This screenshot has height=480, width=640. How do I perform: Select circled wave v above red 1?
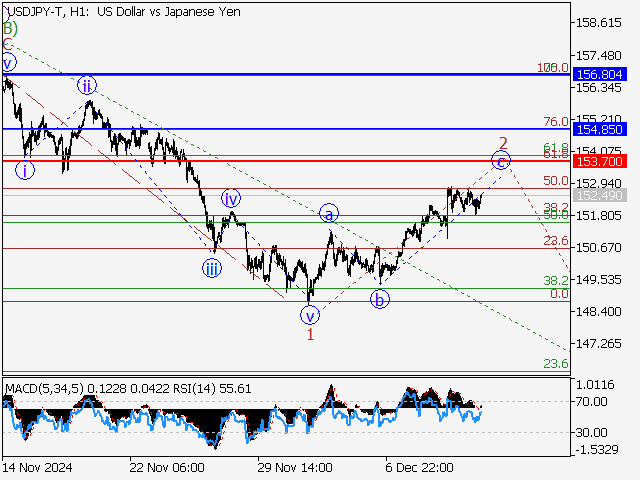311,315
